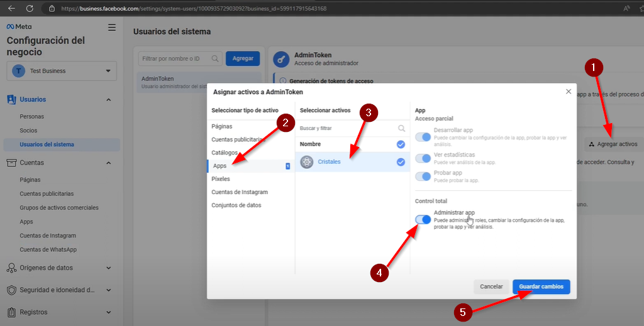Close the Asignar activos dialog
644x326 pixels.
point(569,92)
